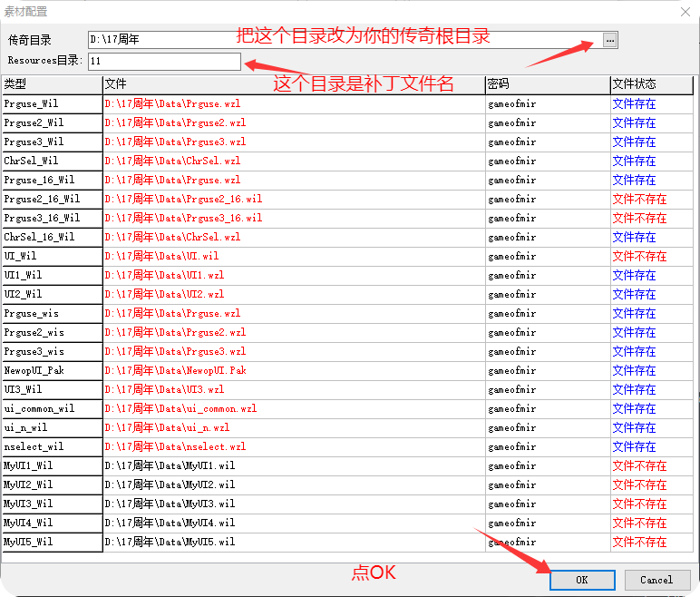Screen dimensions: 700x597
Task: Click the 类型 column header
Action: [x=52, y=84]
